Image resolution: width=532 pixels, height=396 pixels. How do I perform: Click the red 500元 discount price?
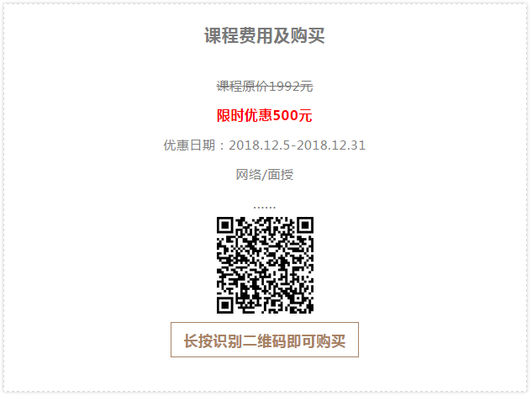(x=292, y=115)
